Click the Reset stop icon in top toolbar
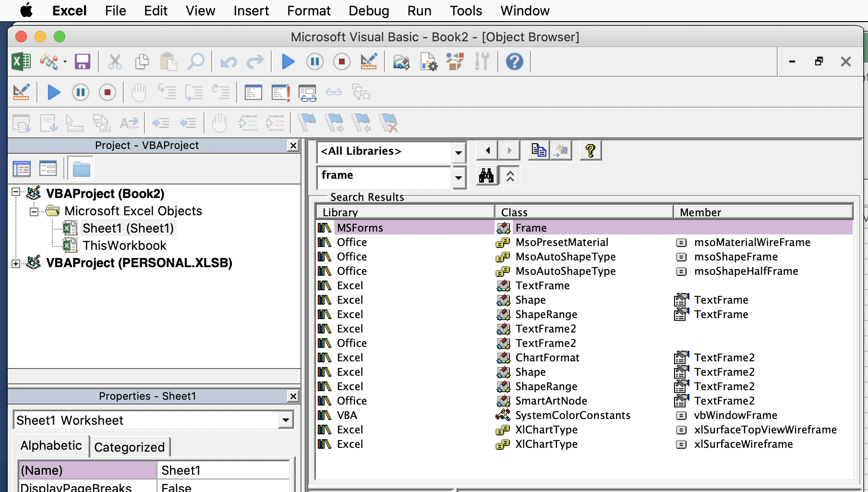 pyautogui.click(x=342, y=61)
